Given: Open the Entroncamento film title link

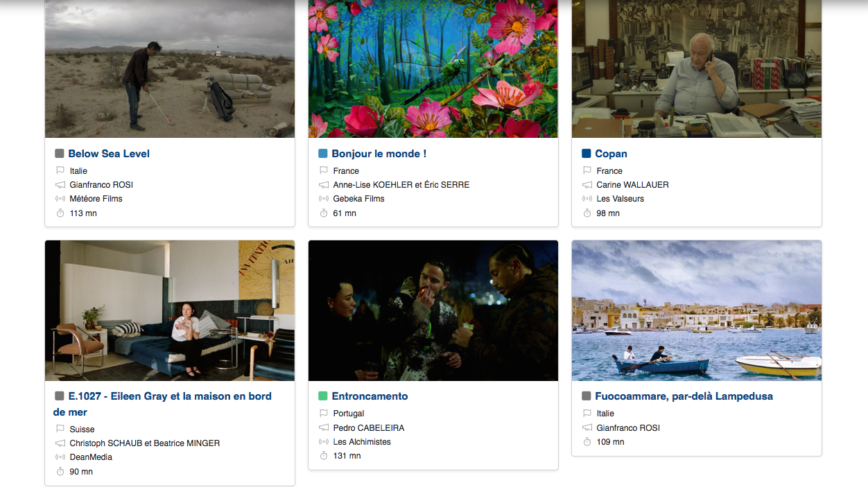Looking at the screenshot, I should point(370,396).
